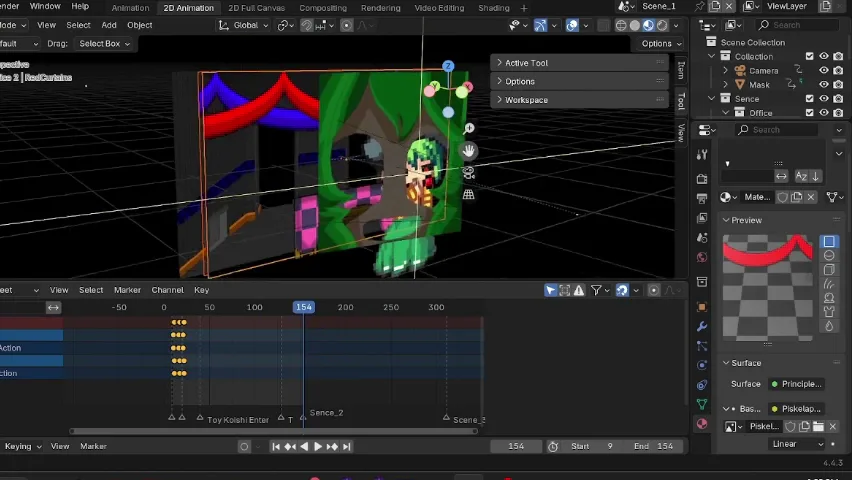
Task: Choose cloth material preview shape
Action: pyautogui.click(x=829, y=312)
